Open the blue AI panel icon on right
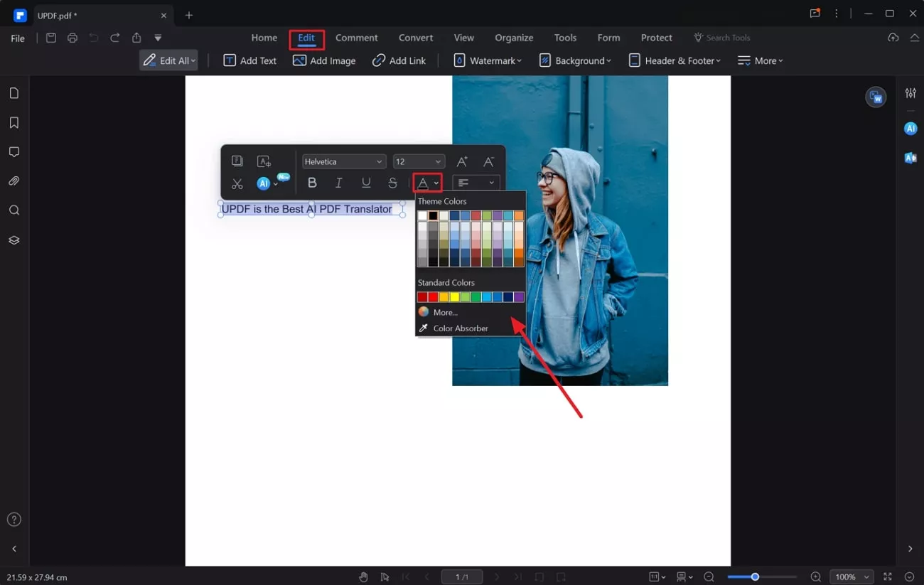 coord(910,128)
